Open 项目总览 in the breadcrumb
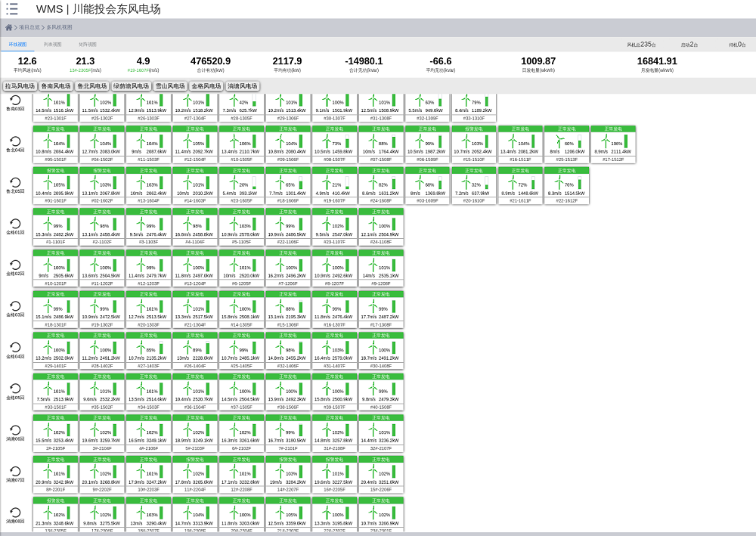The height and width of the screenshot is (536, 756). point(29,27)
